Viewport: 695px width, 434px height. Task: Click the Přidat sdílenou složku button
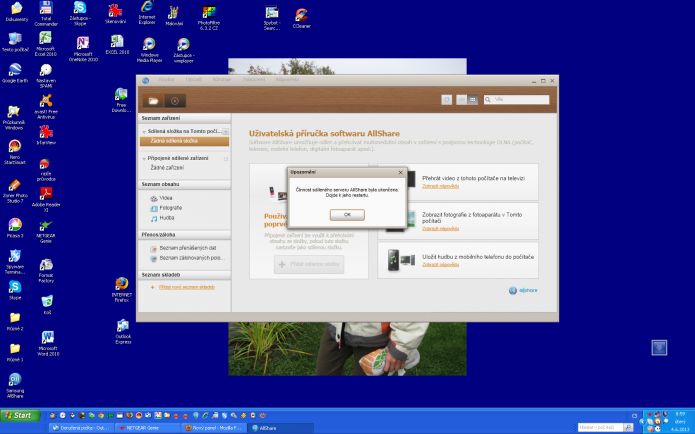point(309,264)
